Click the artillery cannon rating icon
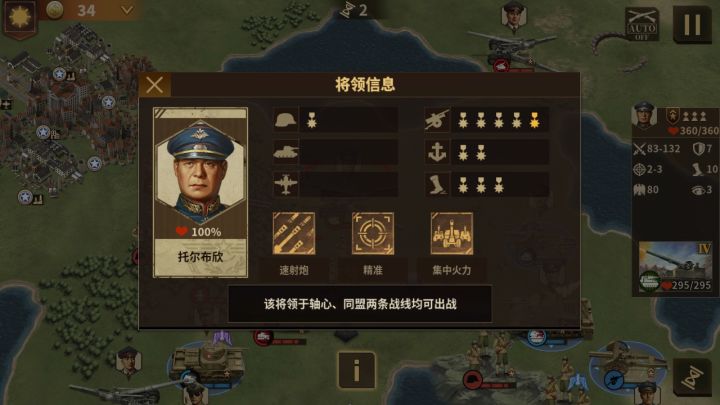720x405 pixels. [x=437, y=120]
